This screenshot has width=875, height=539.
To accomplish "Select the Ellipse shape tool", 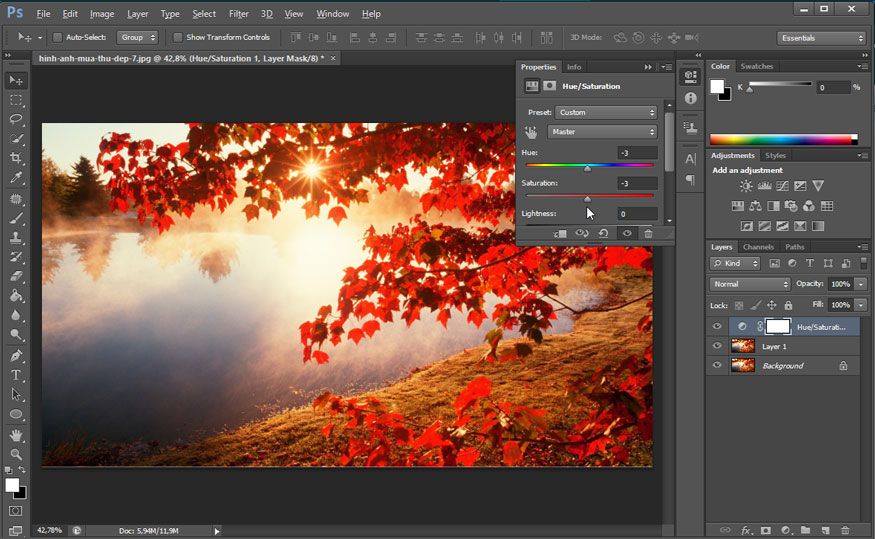I will [16, 414].
